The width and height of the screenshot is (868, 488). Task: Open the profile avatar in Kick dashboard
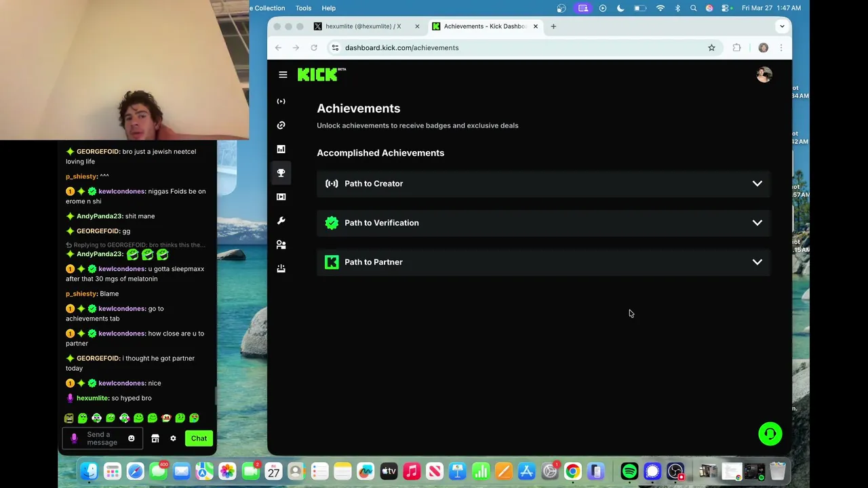pos(764,75)
